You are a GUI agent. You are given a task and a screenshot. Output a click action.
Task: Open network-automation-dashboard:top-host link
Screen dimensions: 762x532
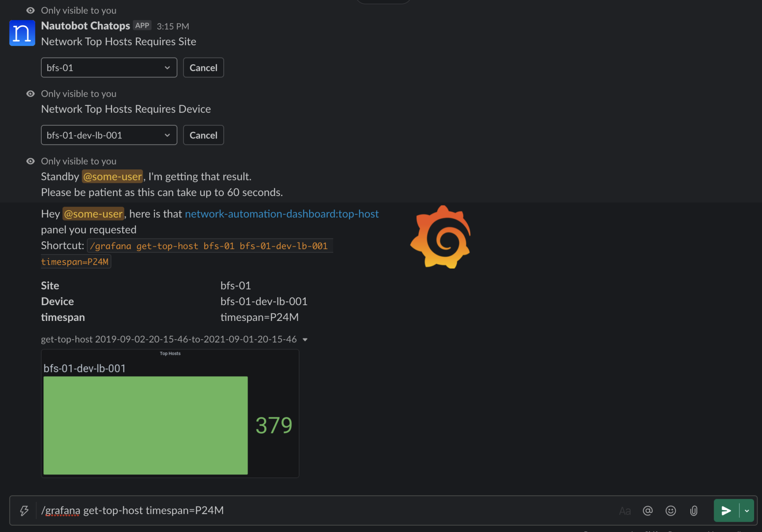tap(282, 214)
